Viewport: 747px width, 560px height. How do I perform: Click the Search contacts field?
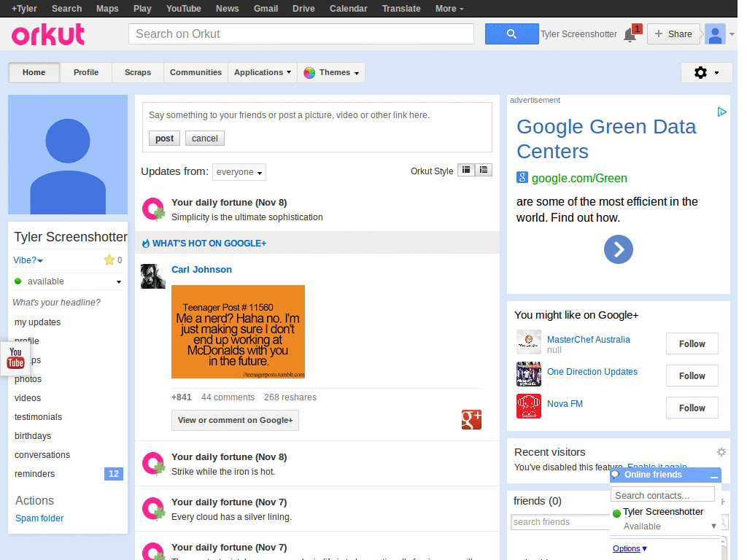point(662,495)
